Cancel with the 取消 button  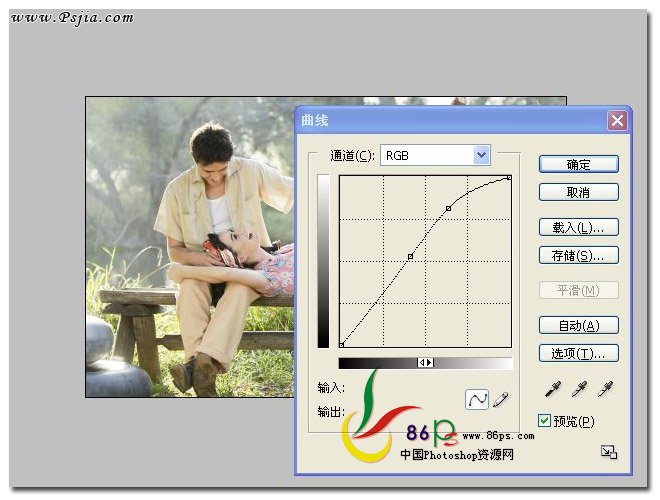579,192
